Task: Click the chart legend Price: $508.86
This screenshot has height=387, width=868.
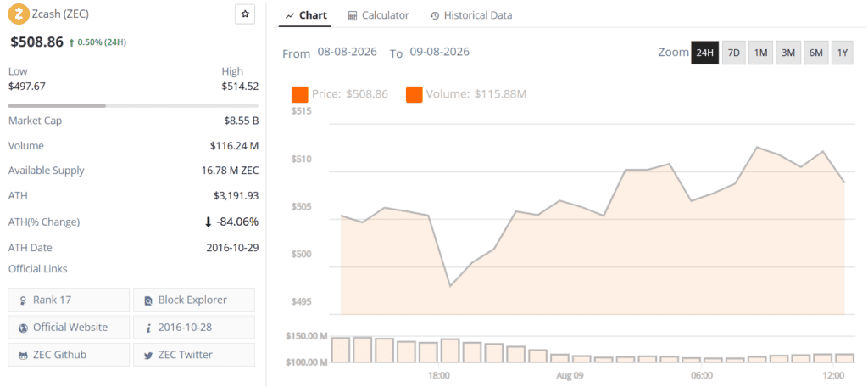Action: point(350,94)
